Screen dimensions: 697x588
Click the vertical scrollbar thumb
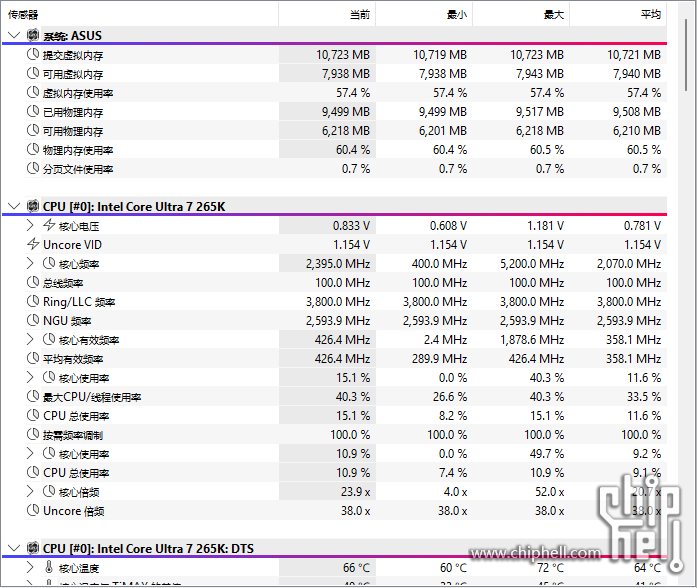pyautogui.click(x=687, y=55)
